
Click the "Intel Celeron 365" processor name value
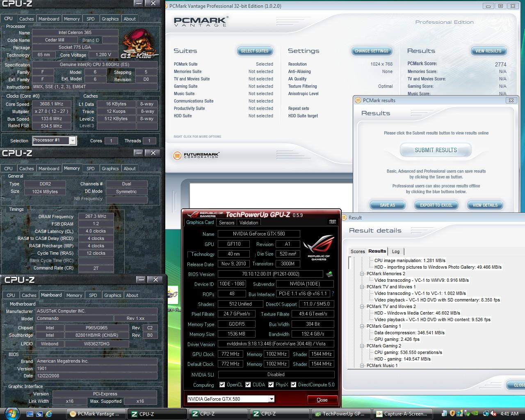click(75, 32)
